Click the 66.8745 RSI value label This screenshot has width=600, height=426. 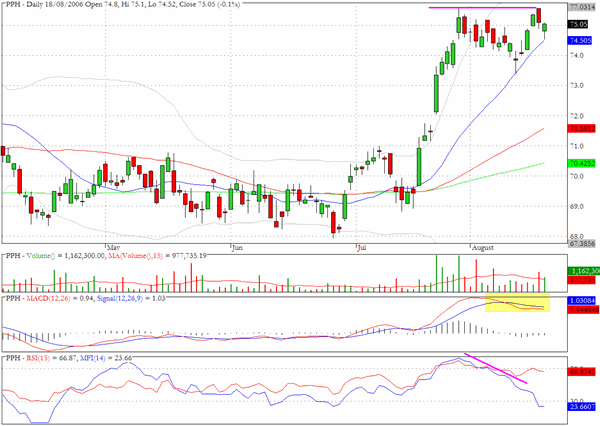tap(582, 372)
